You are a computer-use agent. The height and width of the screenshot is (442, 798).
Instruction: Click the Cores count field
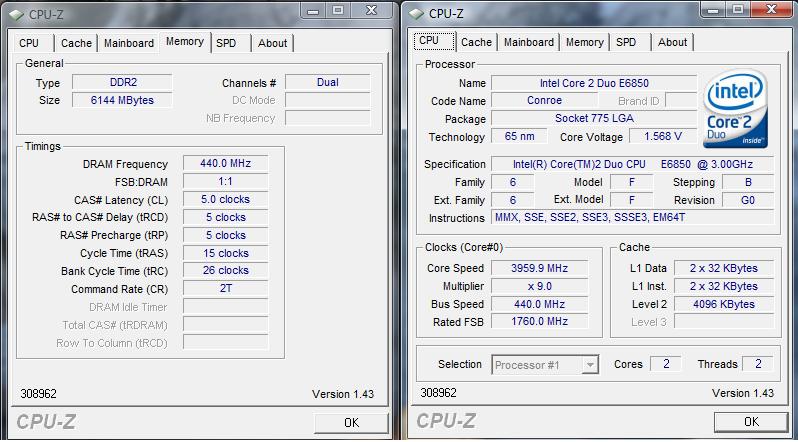click(x=666, y=364)
